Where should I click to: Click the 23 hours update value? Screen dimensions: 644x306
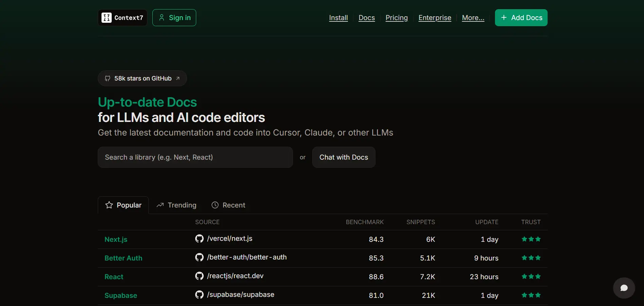(484, 277)
